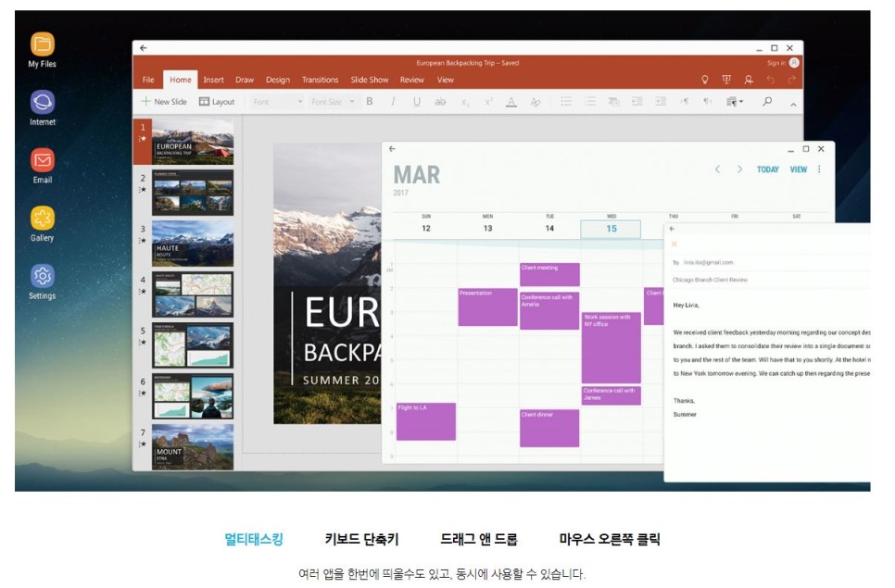This screenshot has height=588, width=895.
Task: Open the Flight to LA calendar event
Action: (x=426, y=421)
